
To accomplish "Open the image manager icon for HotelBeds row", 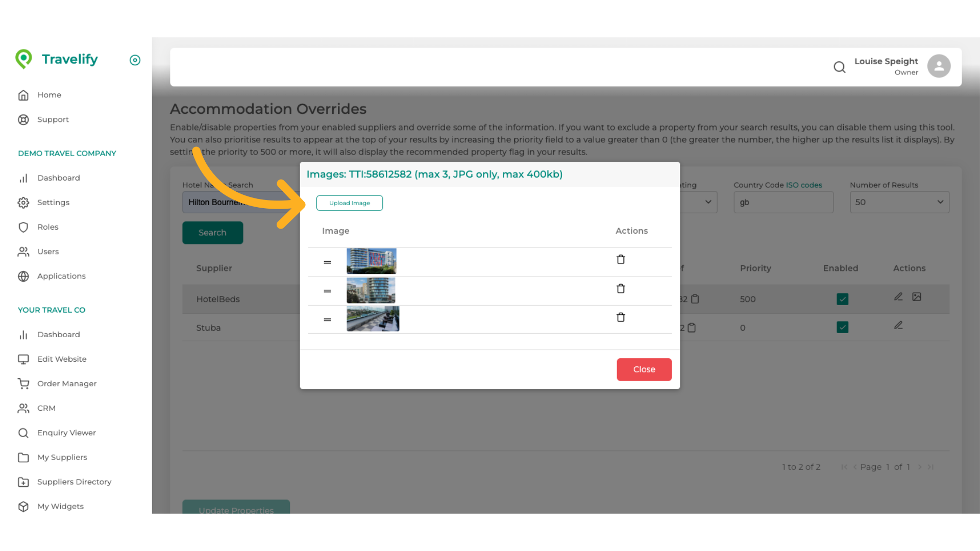I will (917, 296).
